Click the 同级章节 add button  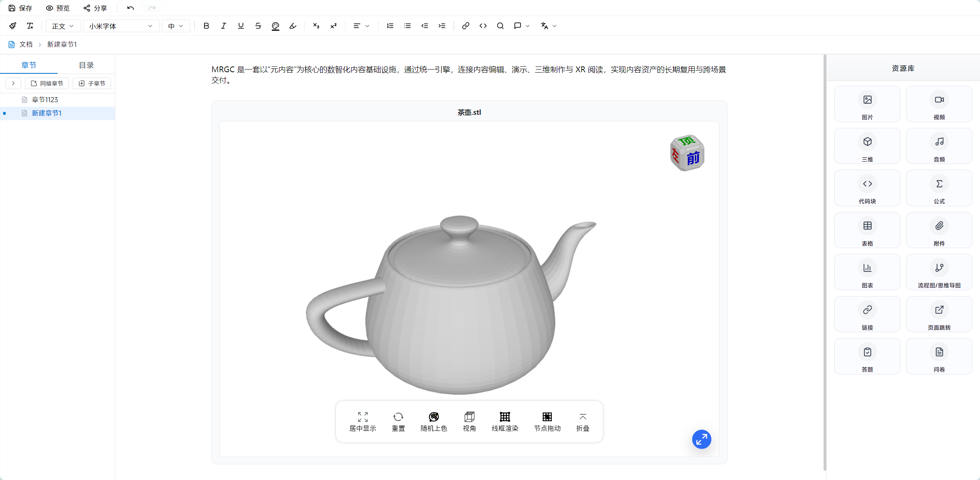tap(47, 83)
